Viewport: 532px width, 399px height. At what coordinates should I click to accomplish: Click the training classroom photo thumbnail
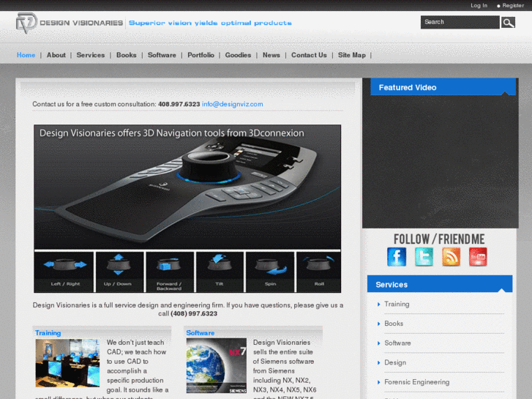point(67,363)
